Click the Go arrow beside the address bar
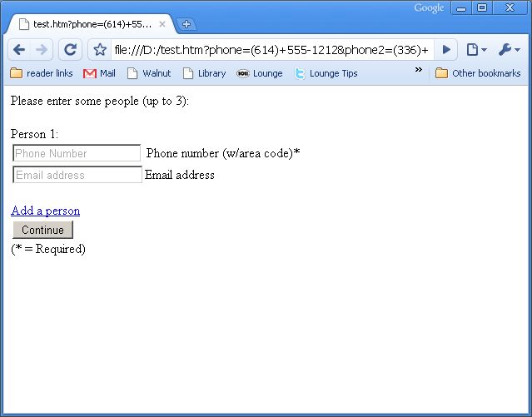The height and width of the screenshot is (417, 532). pyautogui.click(x=446, y=50)
